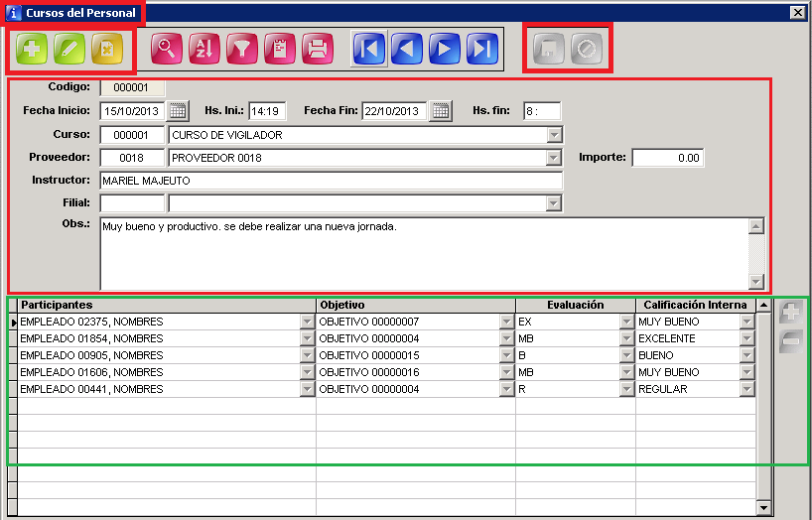
Task: Click the clipboard report icon
Action: click(x=280, y=49)
